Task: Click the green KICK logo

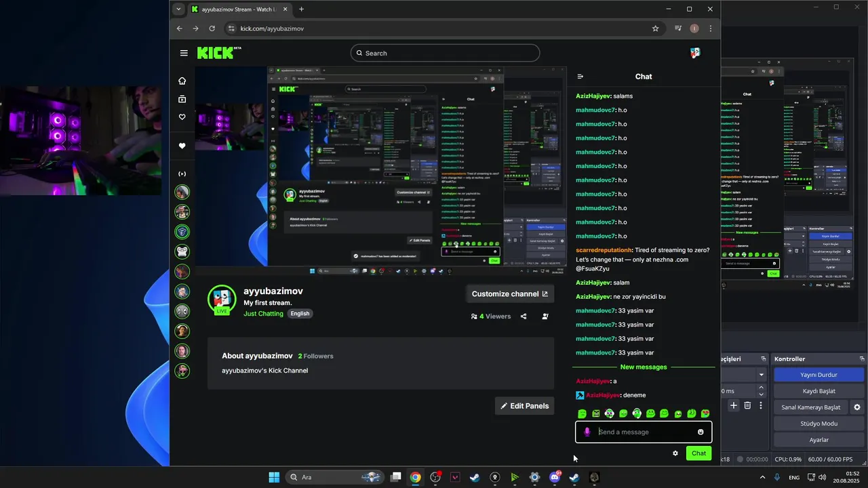Action: pos(219,52)
